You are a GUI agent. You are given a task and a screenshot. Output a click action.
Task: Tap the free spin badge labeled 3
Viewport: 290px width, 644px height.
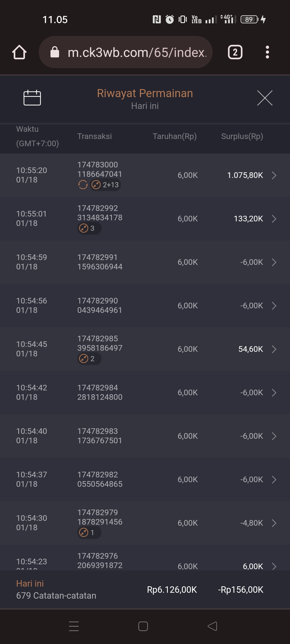tap(89, 228)
